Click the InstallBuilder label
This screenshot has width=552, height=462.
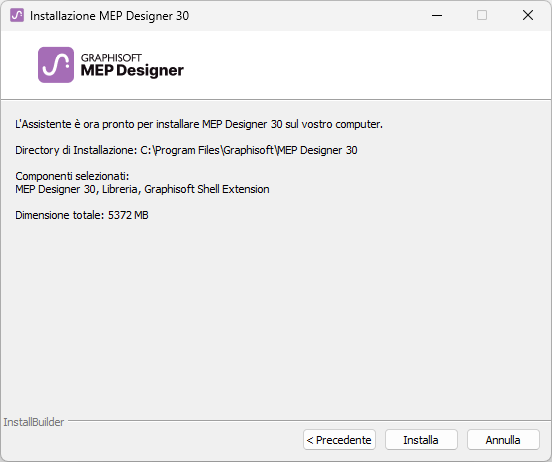click(x=34, y=422)
